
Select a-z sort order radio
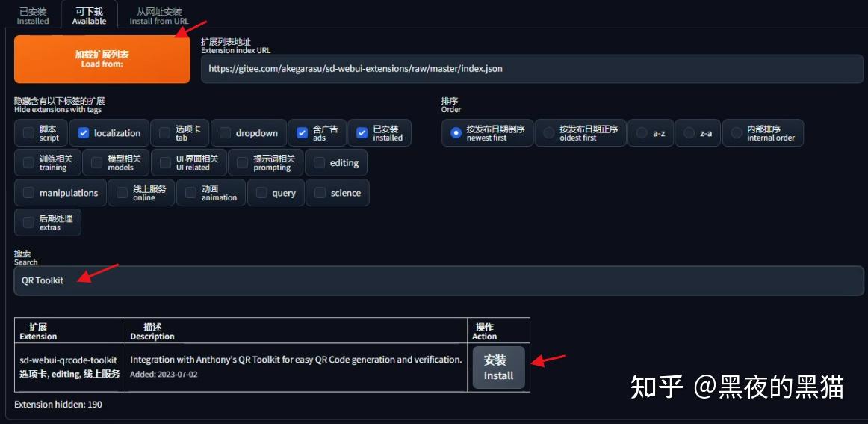coord(642,133)
